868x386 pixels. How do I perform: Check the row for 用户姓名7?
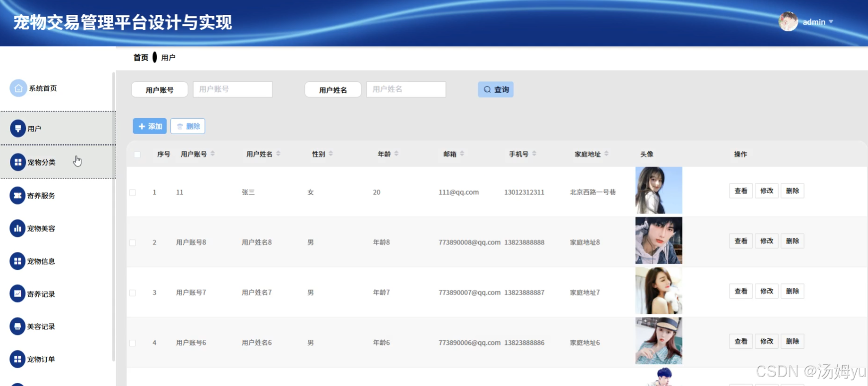pyautogui.click(x=133, y=293)
